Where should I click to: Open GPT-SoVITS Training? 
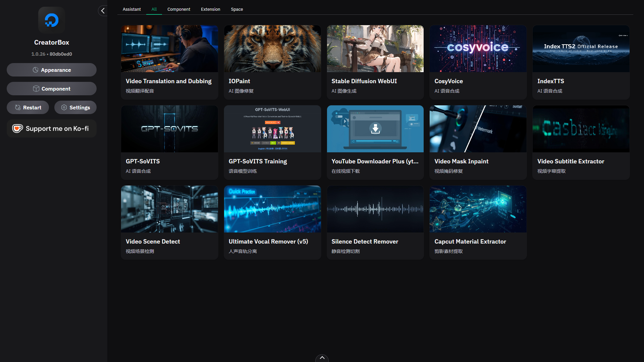(272, 142)
